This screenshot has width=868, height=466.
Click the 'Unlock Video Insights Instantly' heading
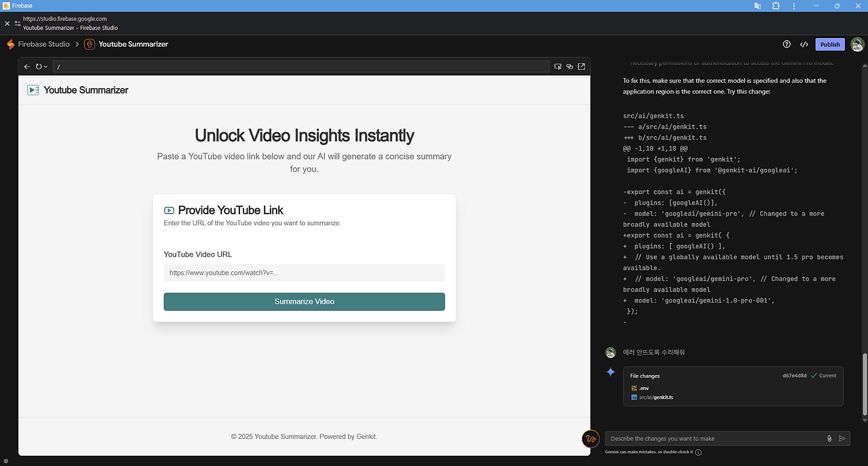304,136
